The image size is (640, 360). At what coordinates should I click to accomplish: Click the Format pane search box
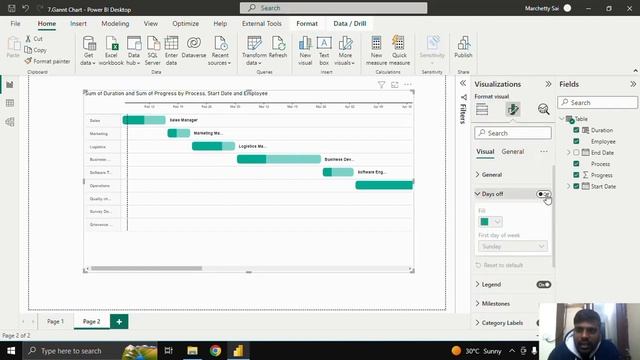tap(513, 133)
